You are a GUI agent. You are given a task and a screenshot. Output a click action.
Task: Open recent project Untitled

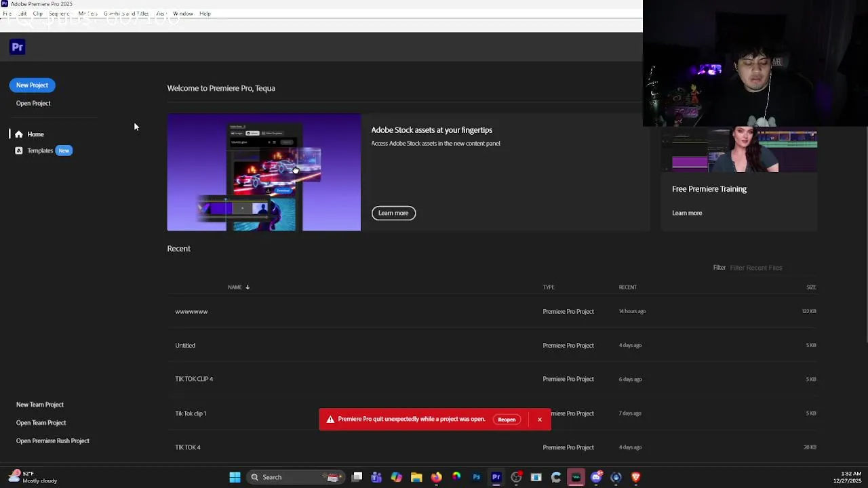492,346
